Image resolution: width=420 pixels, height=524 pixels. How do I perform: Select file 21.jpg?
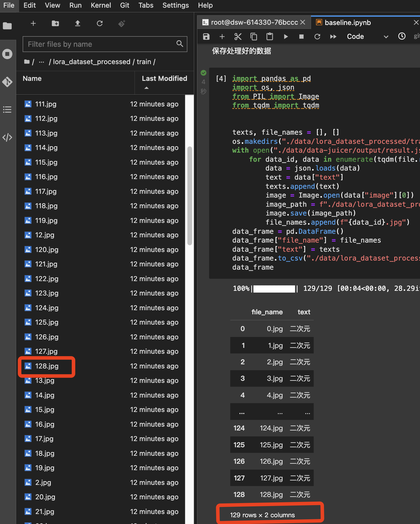101,512
